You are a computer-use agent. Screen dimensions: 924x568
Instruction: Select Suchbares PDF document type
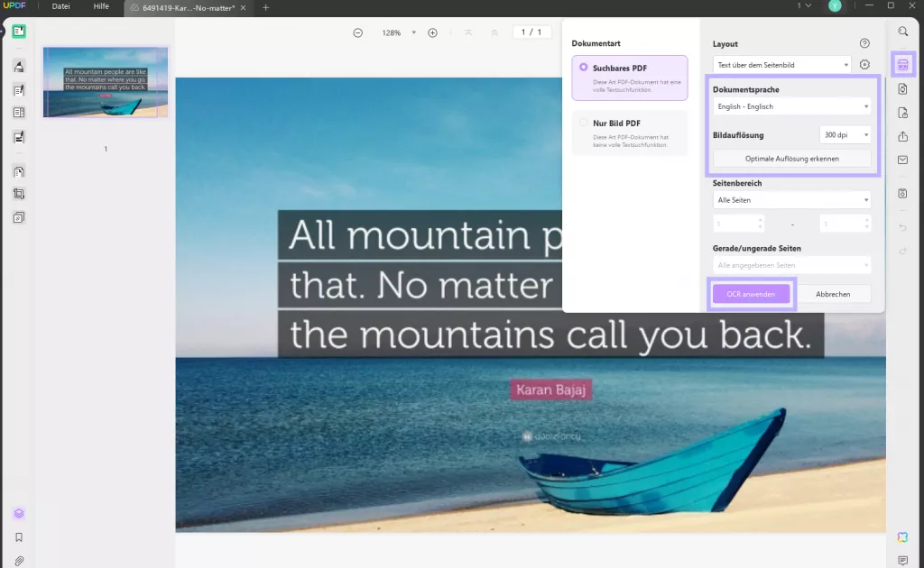click(x=629, y=78)
